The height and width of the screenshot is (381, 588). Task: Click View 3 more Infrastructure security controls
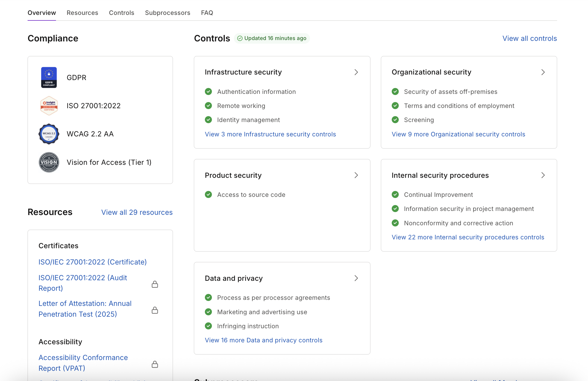coord(270,134)
